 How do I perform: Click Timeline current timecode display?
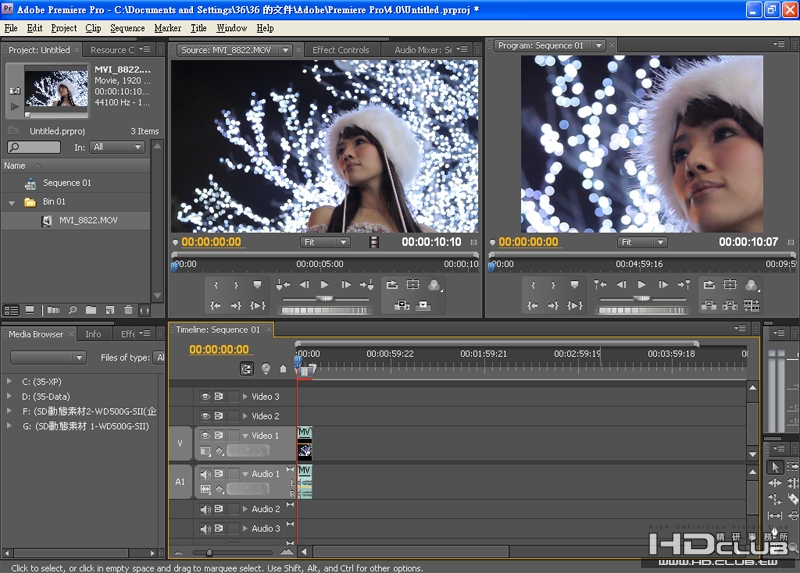pos(219,350)
